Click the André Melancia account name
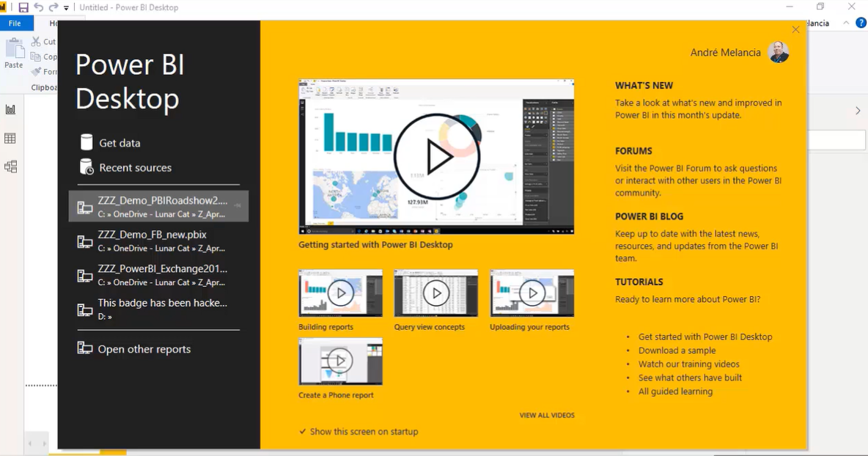This screenshot has width=868, height=456. pyautogui.click(x=725, y=53)
